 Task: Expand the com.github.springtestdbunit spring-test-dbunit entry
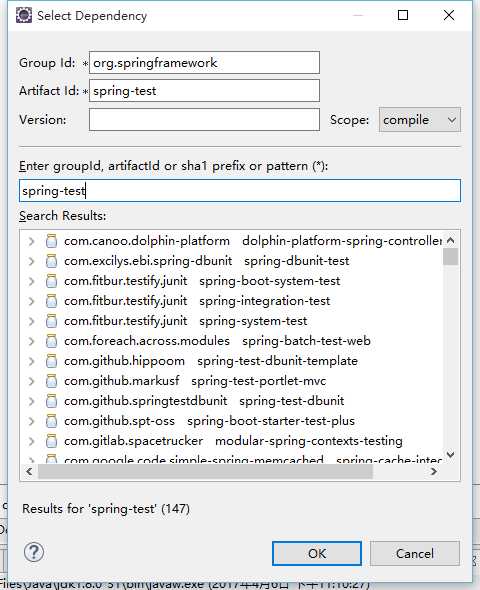[x=32, y=401]
